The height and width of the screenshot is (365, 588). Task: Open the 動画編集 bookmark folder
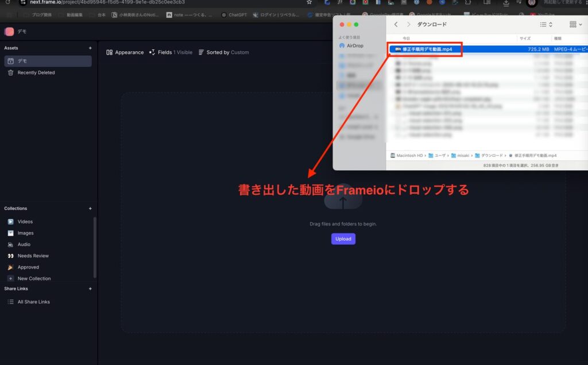[71, 15]
